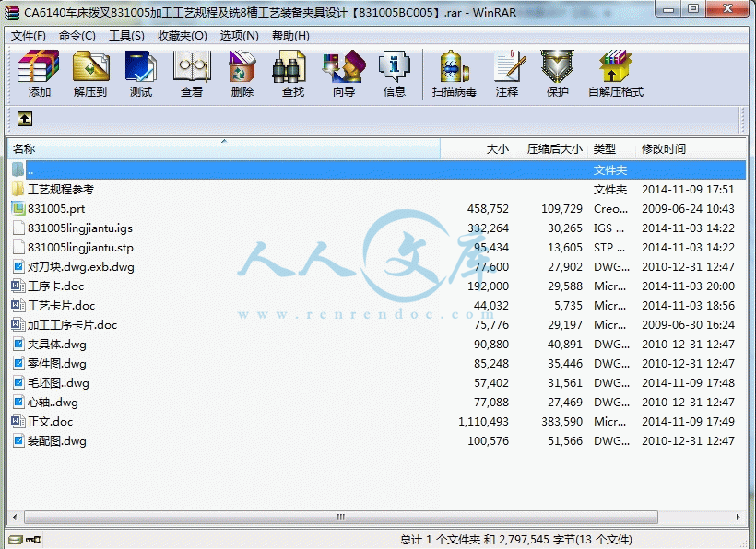Sort by 修改时间 column header

691,149
